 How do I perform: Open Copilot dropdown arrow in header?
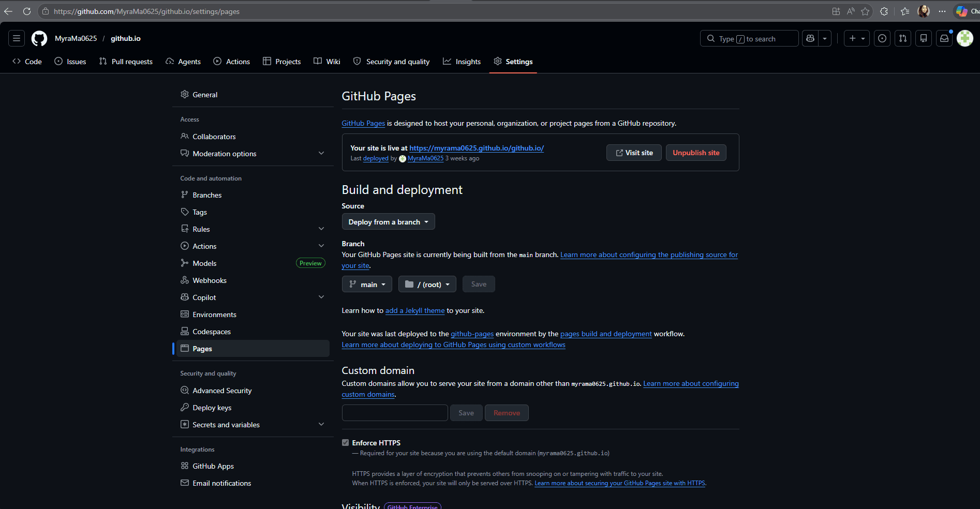coord(825,38)
